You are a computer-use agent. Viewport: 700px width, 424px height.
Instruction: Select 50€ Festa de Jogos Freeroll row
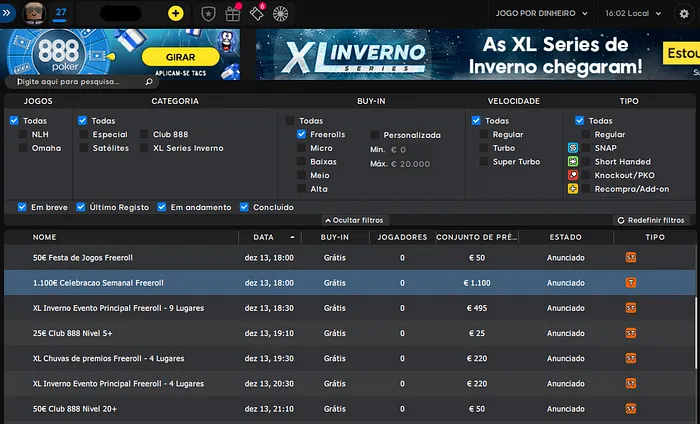point(350,258)
